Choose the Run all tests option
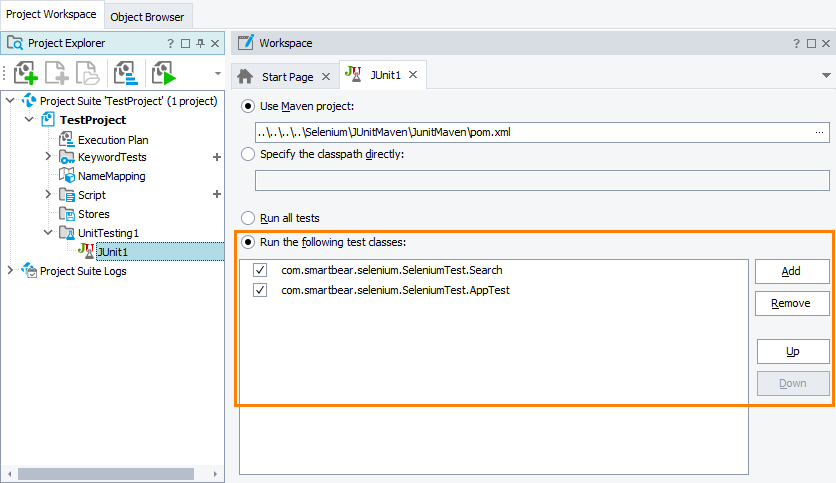This screenshot has width=836, height=483. coord(248,217)
